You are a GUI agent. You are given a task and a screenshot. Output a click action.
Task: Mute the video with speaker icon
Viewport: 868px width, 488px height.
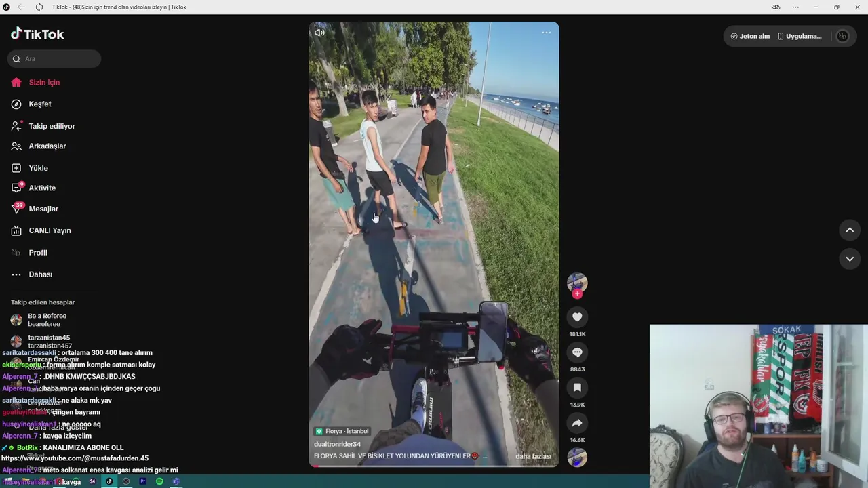point(319,33)
